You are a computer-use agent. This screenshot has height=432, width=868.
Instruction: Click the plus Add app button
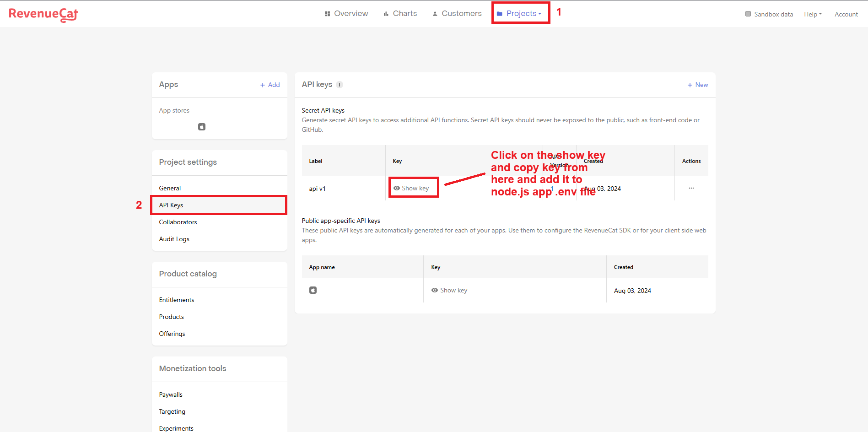click(x=270, y=85)
